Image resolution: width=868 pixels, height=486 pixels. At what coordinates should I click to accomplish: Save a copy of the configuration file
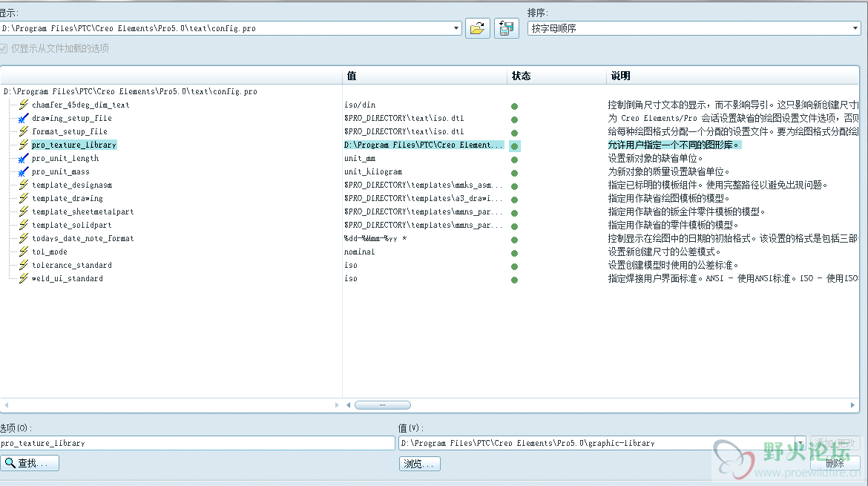click(x=506, y=27)
